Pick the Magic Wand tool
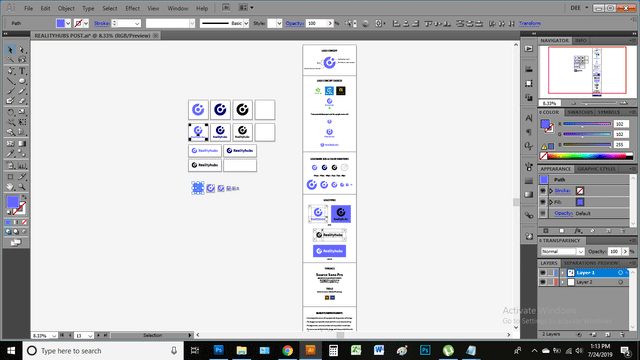This screenshot has height=360, width=640. (10, 60)
